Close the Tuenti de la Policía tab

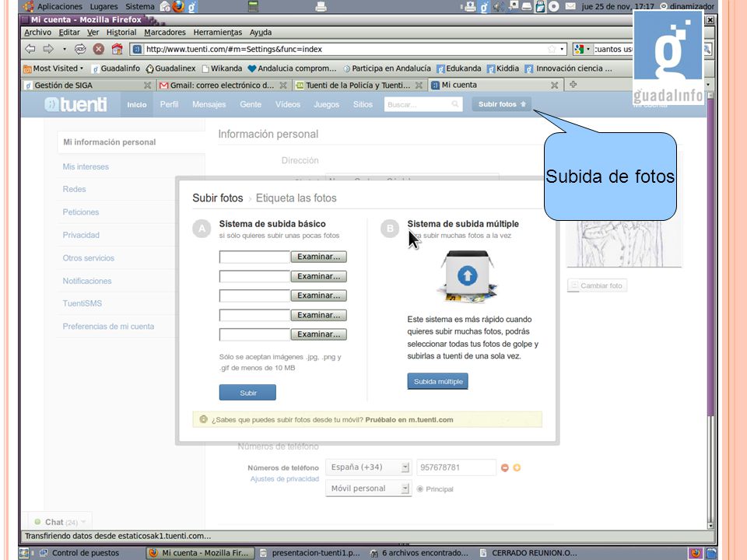419,86
